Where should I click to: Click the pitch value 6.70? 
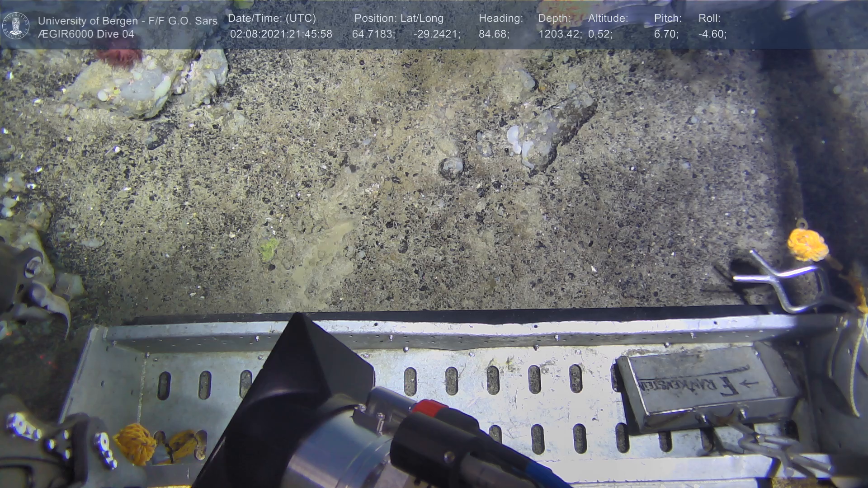tap(666, 34)
